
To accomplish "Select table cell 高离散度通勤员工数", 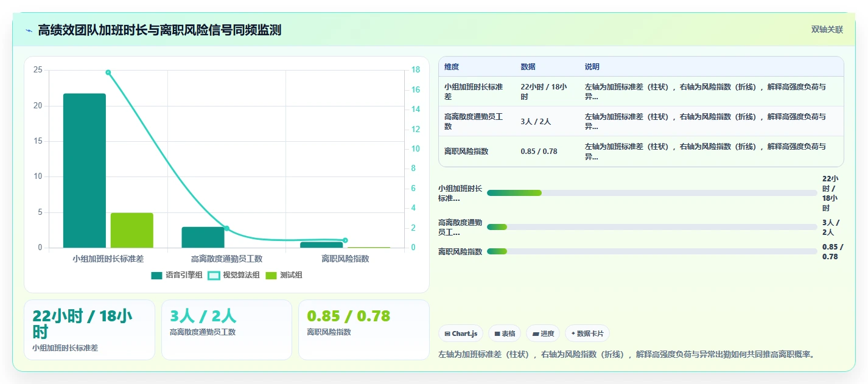I will tap(475, 122).
